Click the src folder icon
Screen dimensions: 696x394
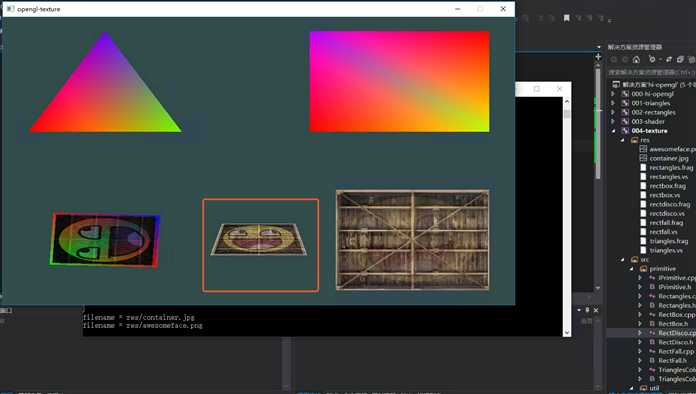coord(635,259)
